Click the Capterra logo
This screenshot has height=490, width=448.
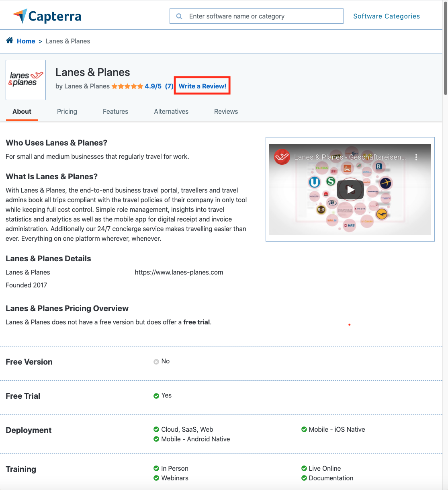coord(47,16)
